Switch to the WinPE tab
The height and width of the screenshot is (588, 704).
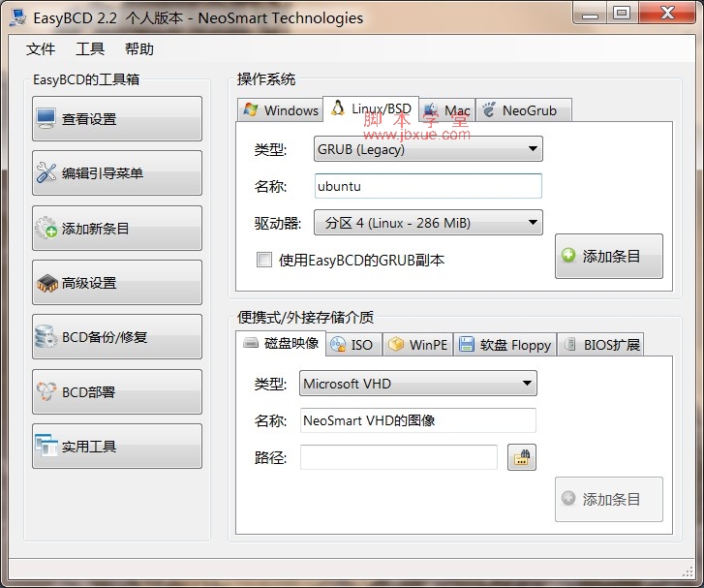[418, 345]
